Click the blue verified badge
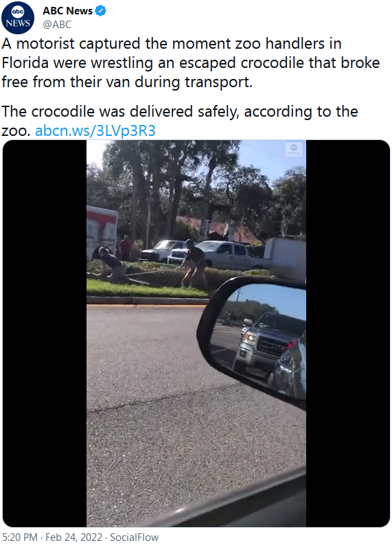This screenshot has height=545, width=392. (x=100, y=11)
